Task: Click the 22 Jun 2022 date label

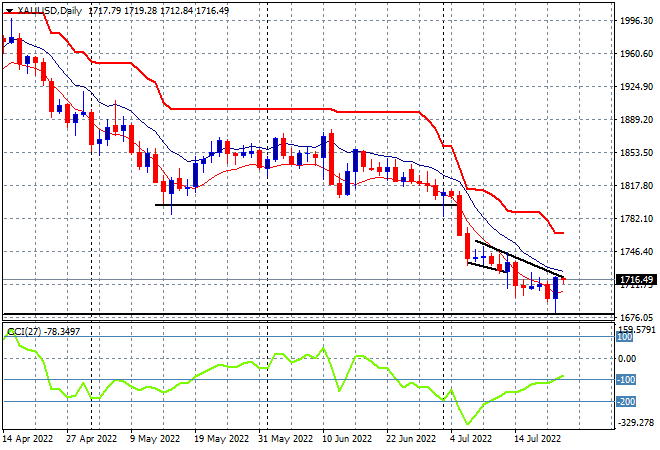Action: tap(411, 438)
